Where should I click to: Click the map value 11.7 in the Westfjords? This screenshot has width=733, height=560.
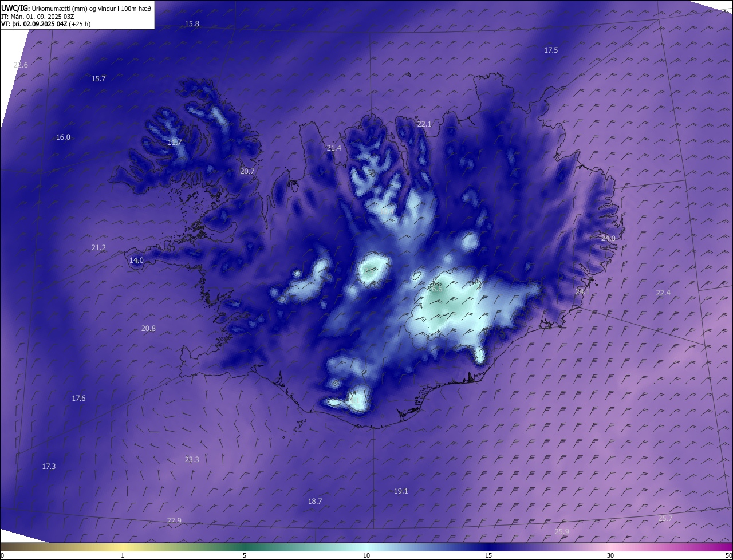click(175, 142)
